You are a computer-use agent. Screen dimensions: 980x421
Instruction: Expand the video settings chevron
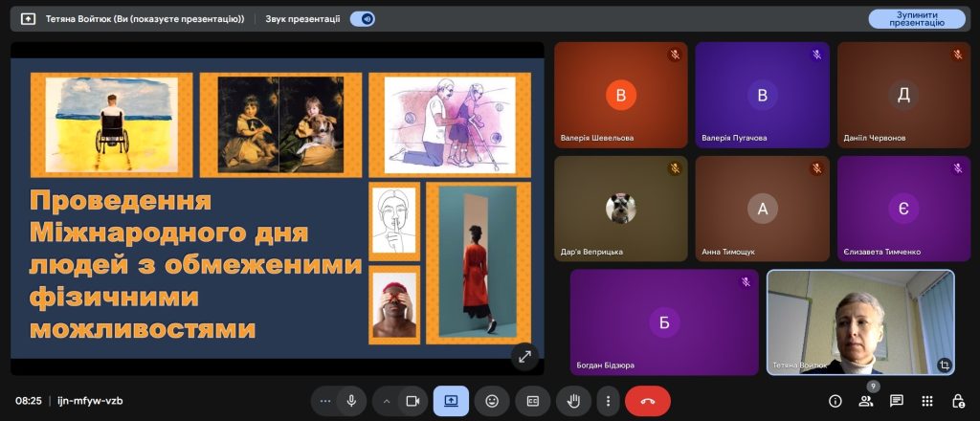[387, 401]
